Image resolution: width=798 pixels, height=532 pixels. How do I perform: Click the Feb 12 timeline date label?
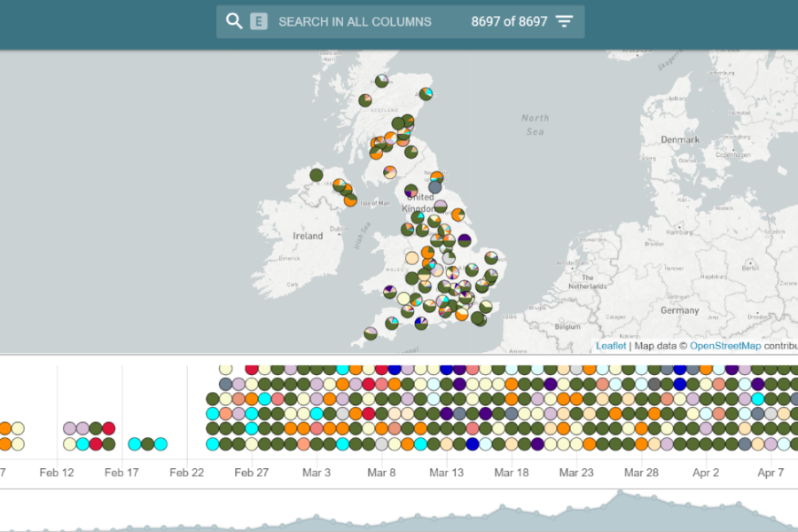pos(57,473)
